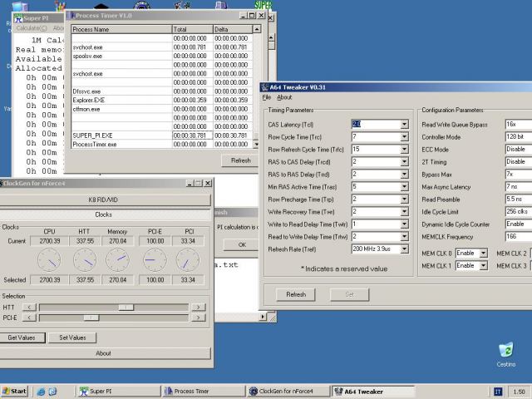Click the HTT slider thumb

[125, 307]
